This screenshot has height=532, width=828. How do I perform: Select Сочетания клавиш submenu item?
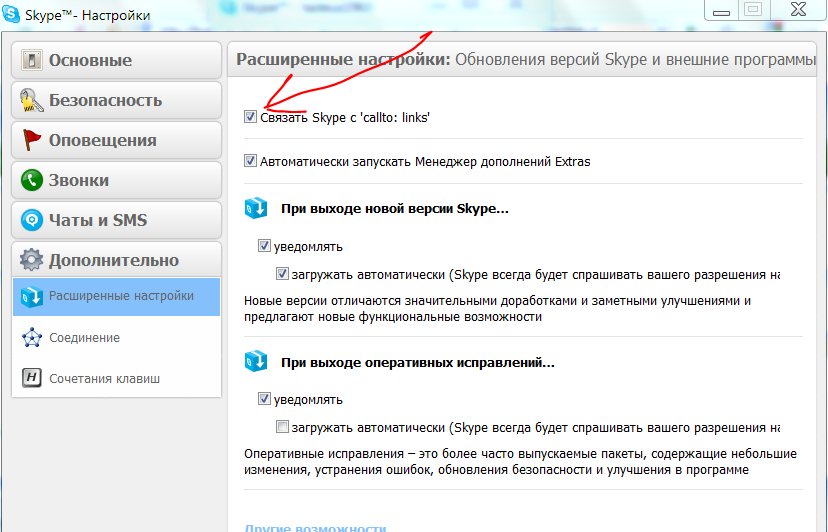(116, 378)
